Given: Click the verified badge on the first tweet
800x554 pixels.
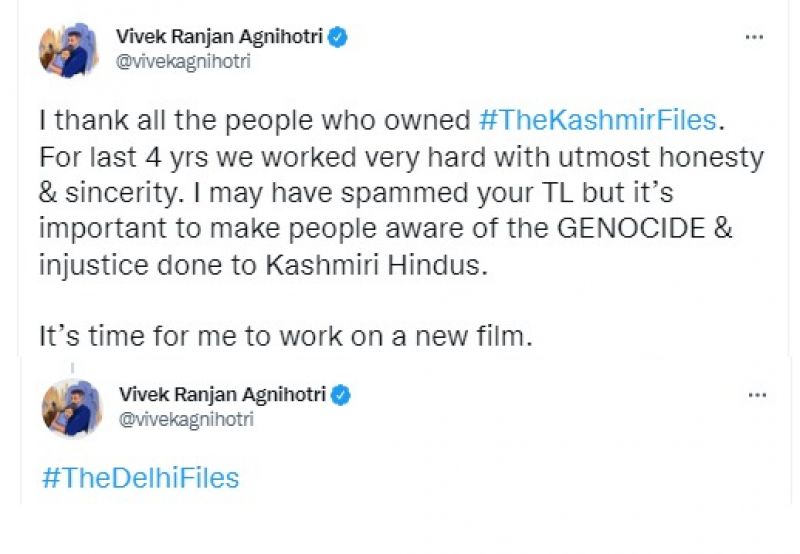Looking at the screenshot, I should pyautogui.click(x=340, y=38).
